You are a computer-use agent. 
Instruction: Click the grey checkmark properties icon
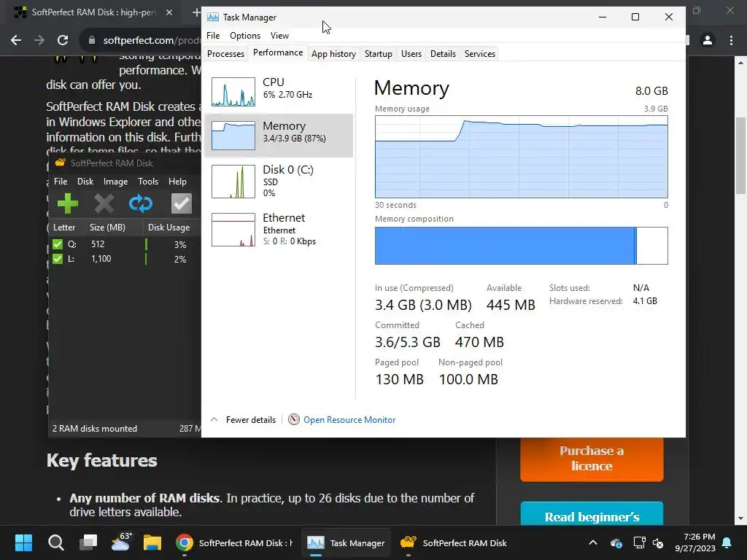coord(182,204)
